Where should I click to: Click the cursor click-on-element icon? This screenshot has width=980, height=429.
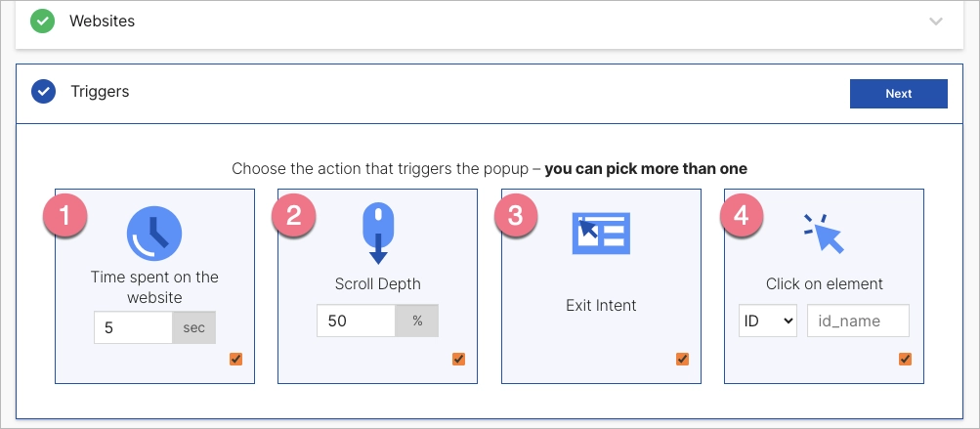tap(824, 234)
